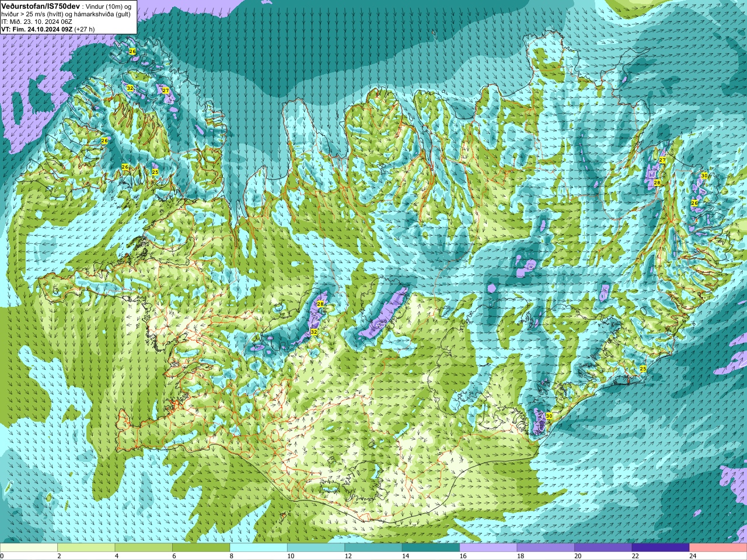Click the 12–14 m/s teal legend swatch

click(373, 547)
